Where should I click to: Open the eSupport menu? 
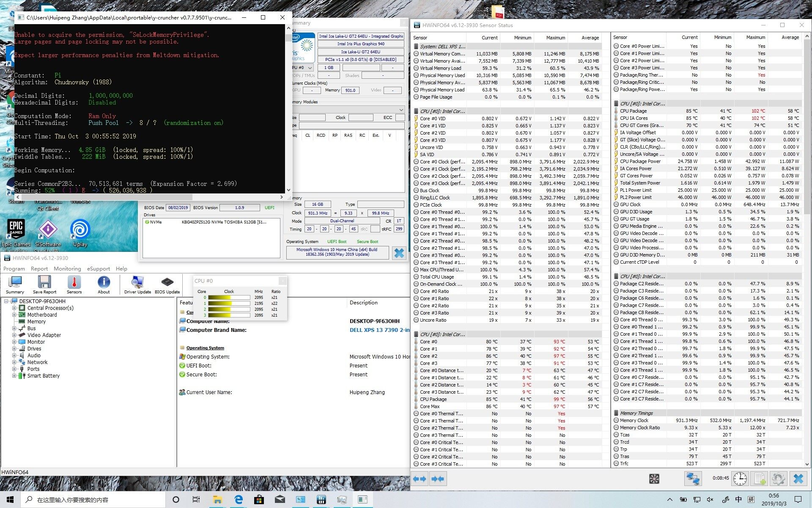point(99,269)
